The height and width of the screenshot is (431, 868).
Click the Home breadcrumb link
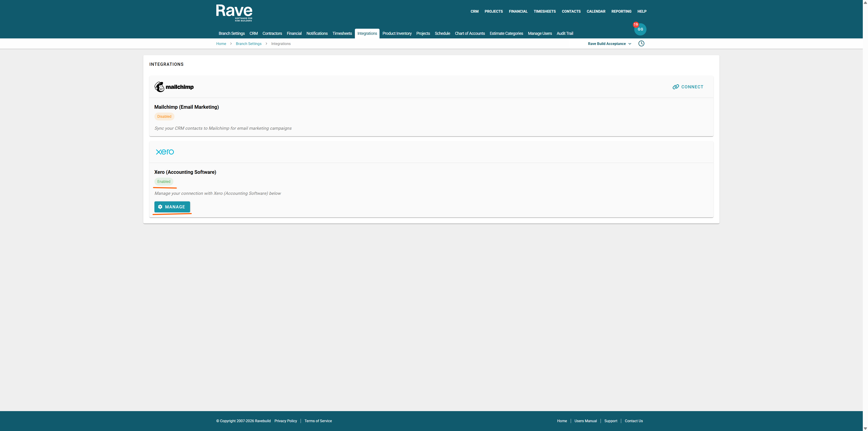coord(221,44)
